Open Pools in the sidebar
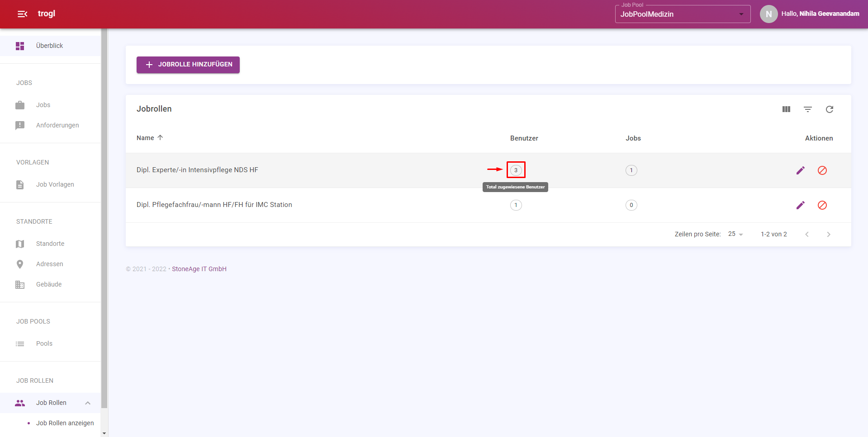 pos(50,343)
